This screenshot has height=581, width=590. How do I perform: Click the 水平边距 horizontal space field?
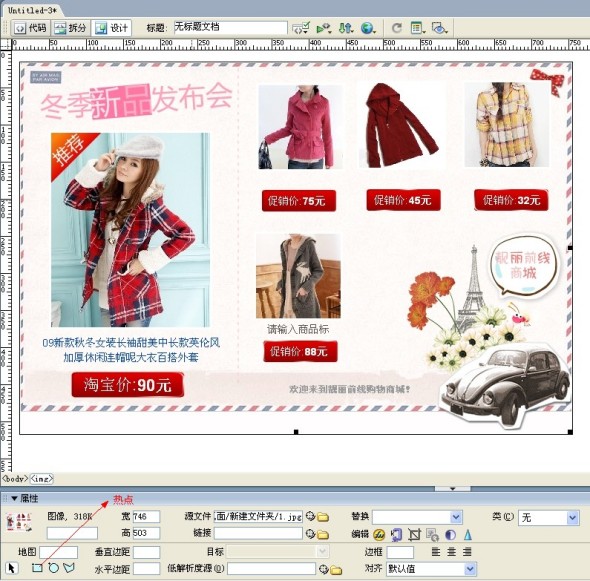pos(146,569)
